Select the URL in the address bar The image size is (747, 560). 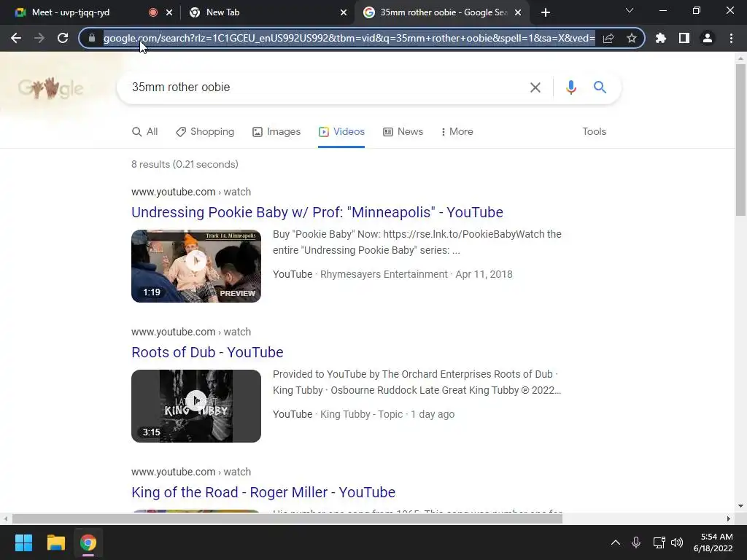coord(349,38)
